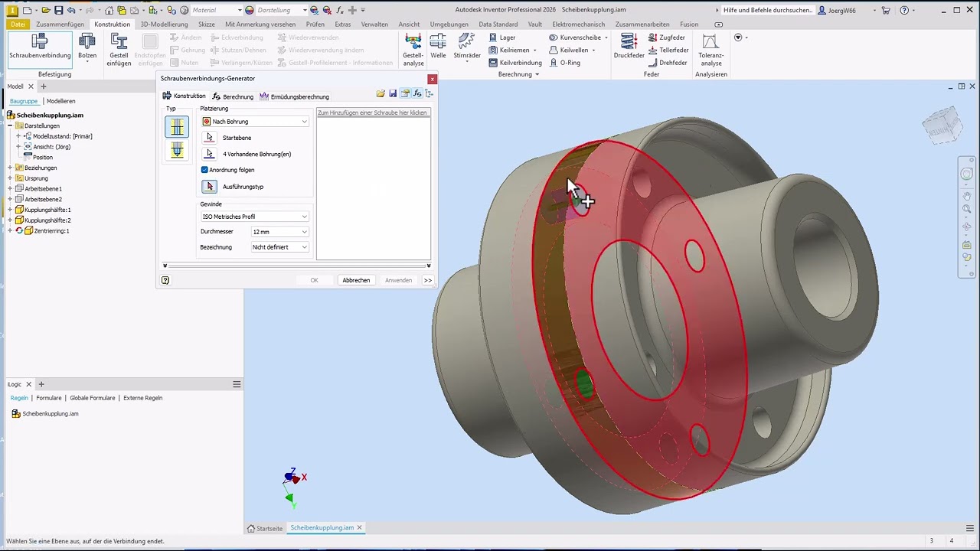Open the Bolzen tool

87,48
